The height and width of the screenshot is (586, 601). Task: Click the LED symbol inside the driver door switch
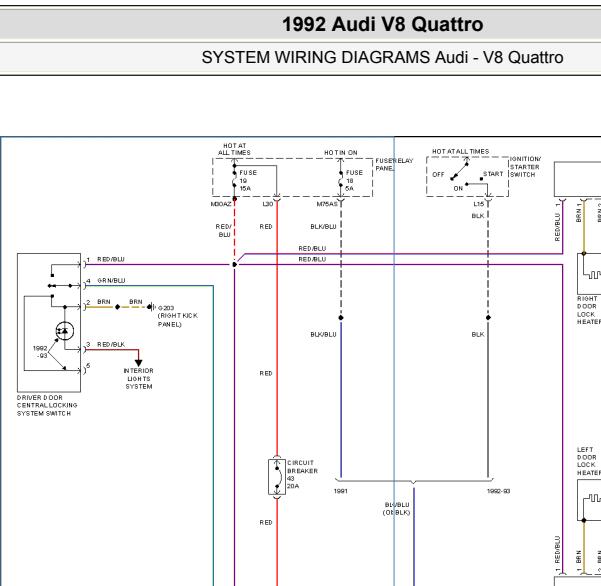point(64,331)
